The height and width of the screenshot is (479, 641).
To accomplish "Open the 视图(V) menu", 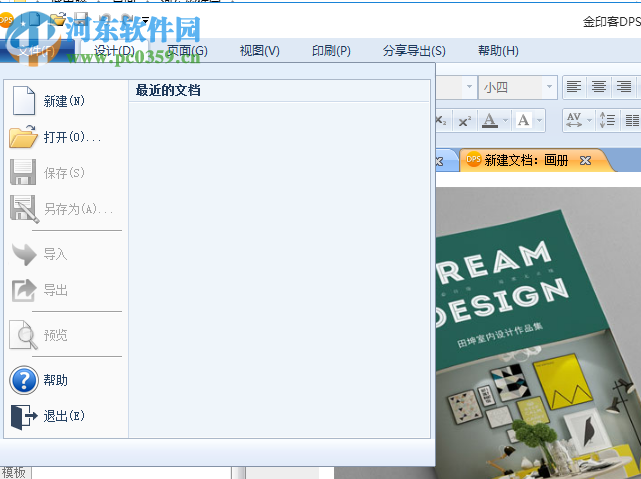I will coord(260,51).
